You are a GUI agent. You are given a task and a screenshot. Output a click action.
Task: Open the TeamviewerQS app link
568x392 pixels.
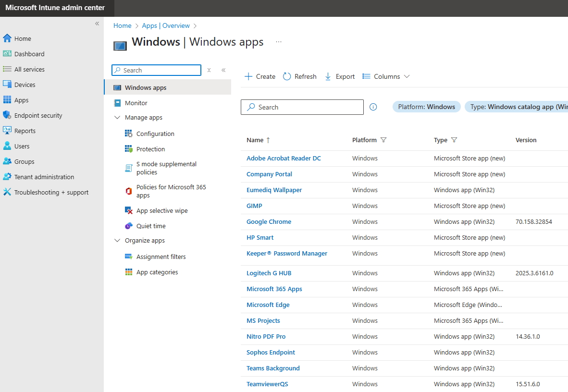tap(267, 384)
